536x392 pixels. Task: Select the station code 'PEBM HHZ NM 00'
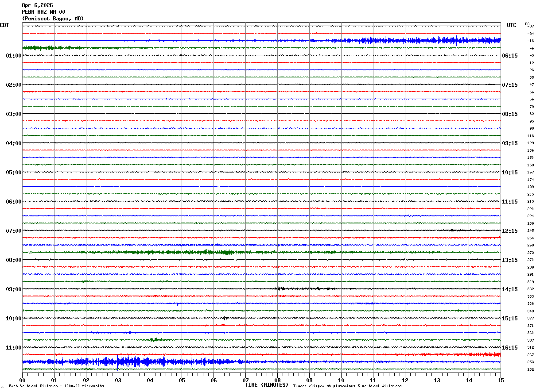pyautogui.click(x=43, y=12)
